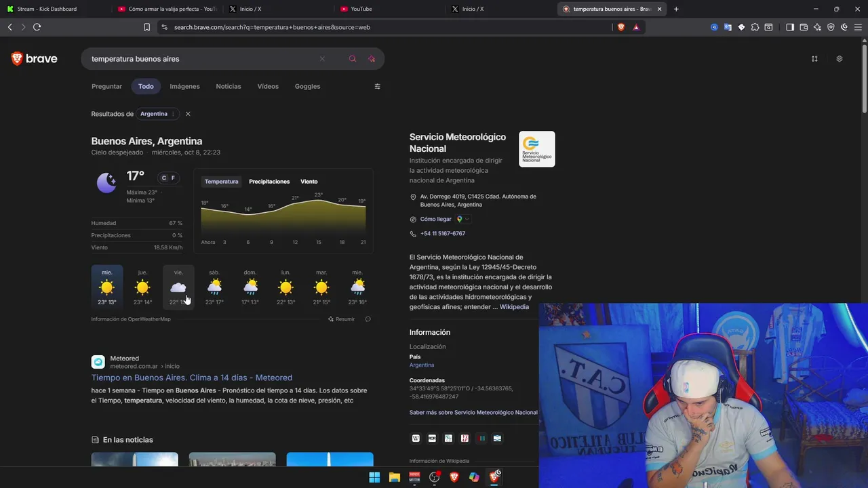This screenshot has width=868, height=488.
Task: Open Tiempo en Buenos Aires Meteored result
Action: pyautogui.click(x=192, y=378)
